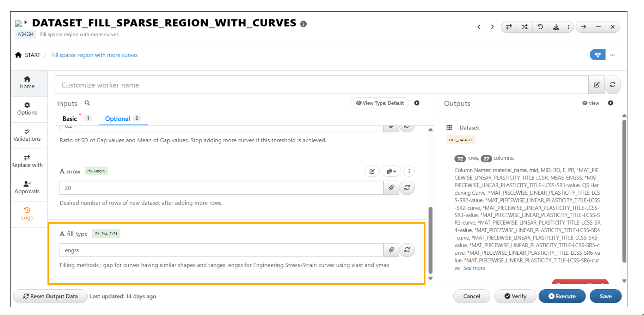Switch to the Basic inputs tab
The height and width of the screenshot is (315, 644).
[x=69, y=119]
